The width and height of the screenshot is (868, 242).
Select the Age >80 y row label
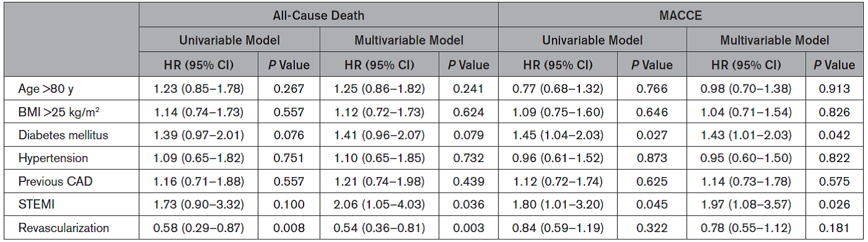tap(45, 89)
